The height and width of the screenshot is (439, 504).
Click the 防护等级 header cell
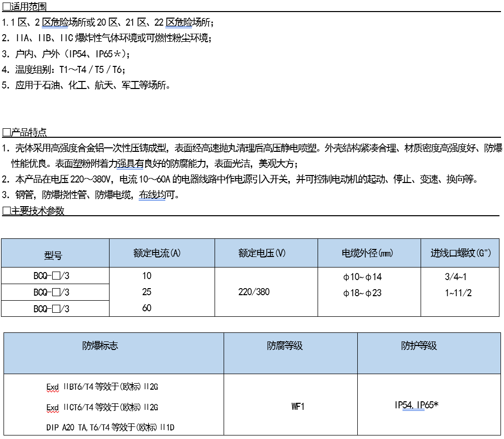pos(419,346)
